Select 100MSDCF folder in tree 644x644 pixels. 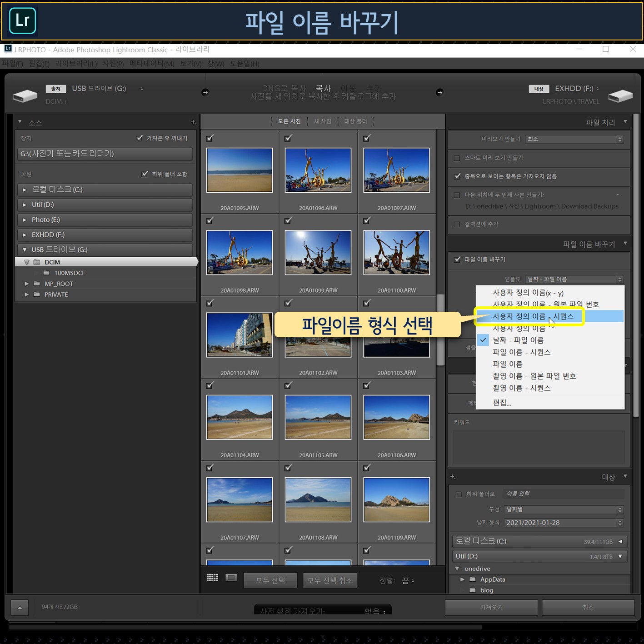(70, 273)
